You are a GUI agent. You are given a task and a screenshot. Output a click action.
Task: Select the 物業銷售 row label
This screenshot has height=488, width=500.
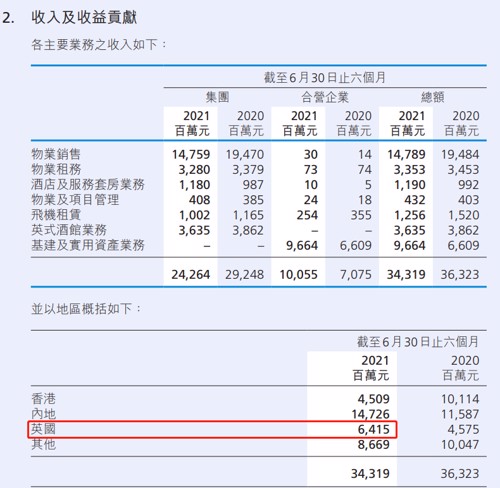[x=56, y=154]
